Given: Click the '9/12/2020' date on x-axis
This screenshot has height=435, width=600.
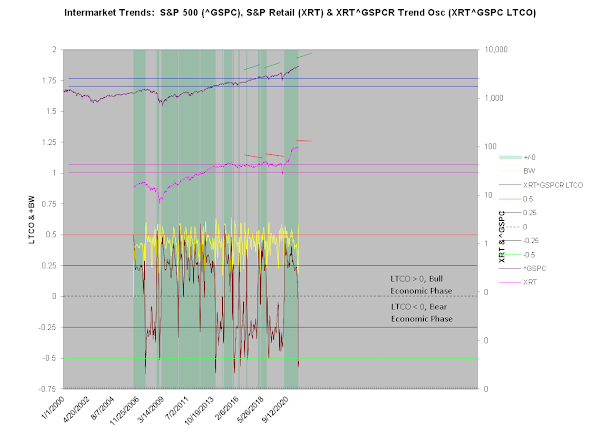Looking at the screenshot, I should [x=276, y=409].
